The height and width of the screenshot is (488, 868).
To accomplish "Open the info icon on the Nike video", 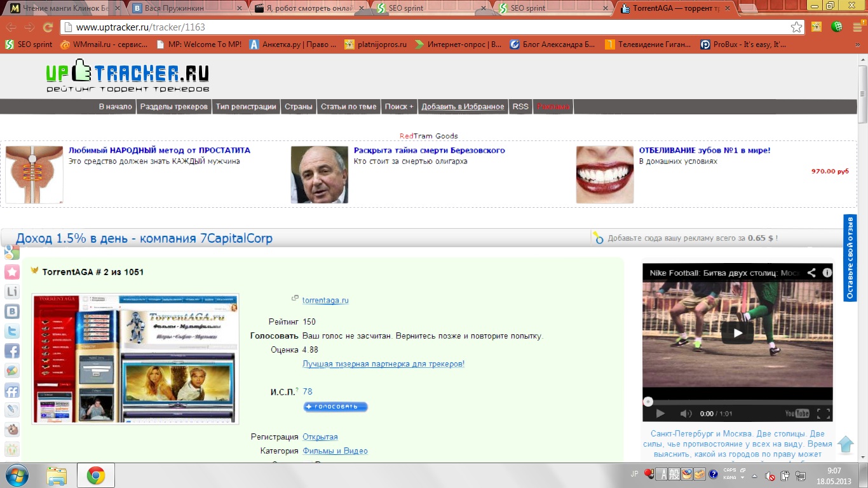I will tap(827, 273).
